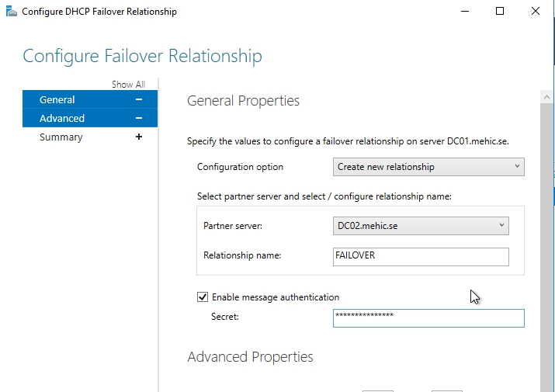Click the General Properties heading
Image resolution: width=555 pixels, height=392 pixels.
coord(243,101)
